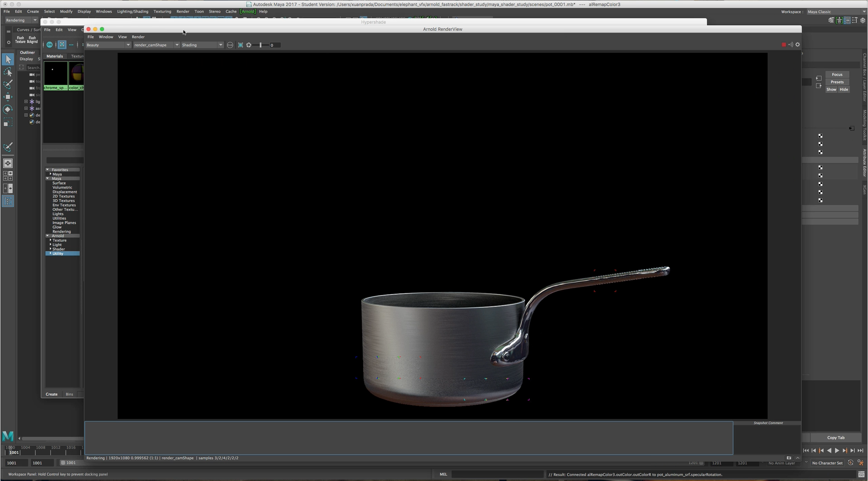This screenshot has width=868, height=481.
Task: Click the aperture exposure icon in RenderView
Action: point(249,45)
